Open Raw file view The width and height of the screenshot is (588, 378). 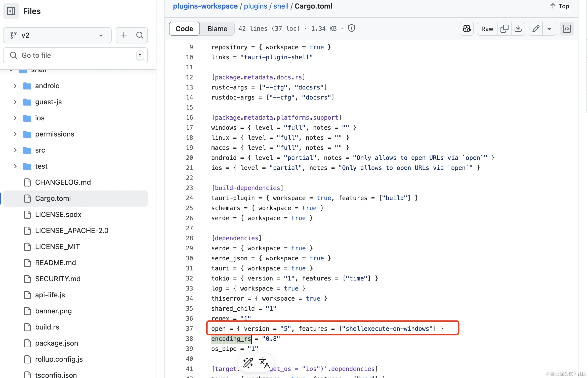coord(487,29)
